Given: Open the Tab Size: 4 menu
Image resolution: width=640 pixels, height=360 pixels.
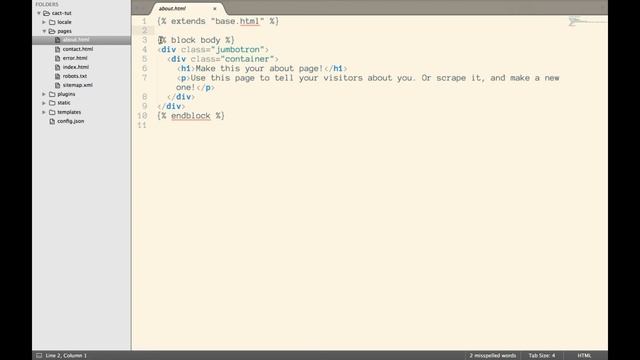Looking at the screenshot, I should point(542,356).
